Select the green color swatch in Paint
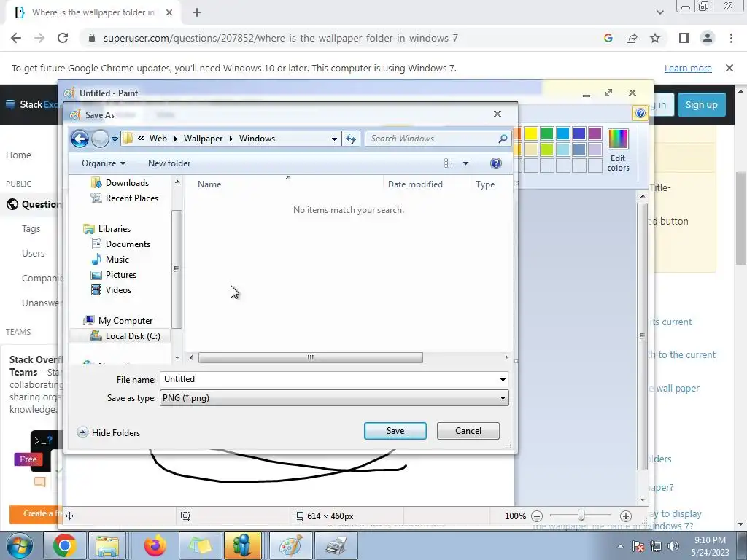The height and width of the screenshot is (560, 747). click(547, 133)
